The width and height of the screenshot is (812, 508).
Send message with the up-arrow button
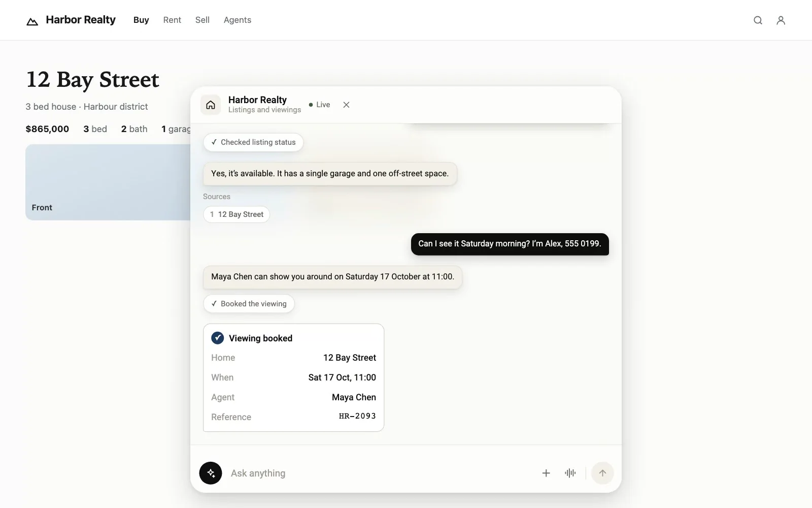602,473
